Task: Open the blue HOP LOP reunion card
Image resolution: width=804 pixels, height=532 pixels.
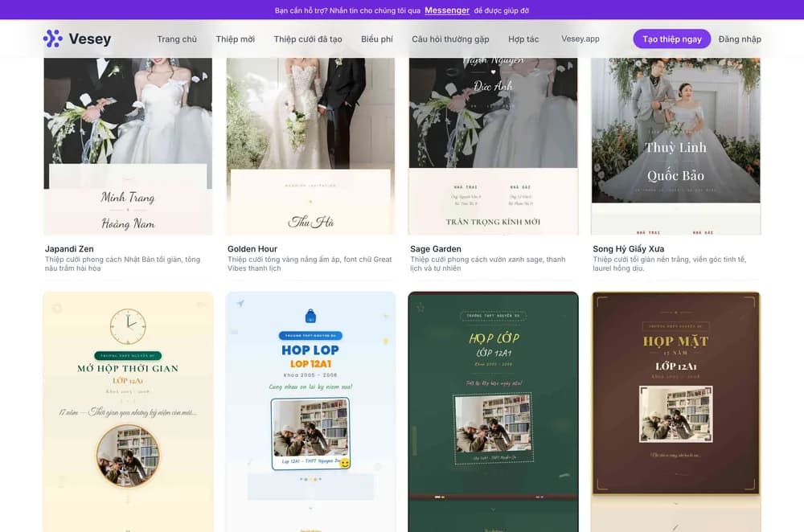Action: point(310,412)
